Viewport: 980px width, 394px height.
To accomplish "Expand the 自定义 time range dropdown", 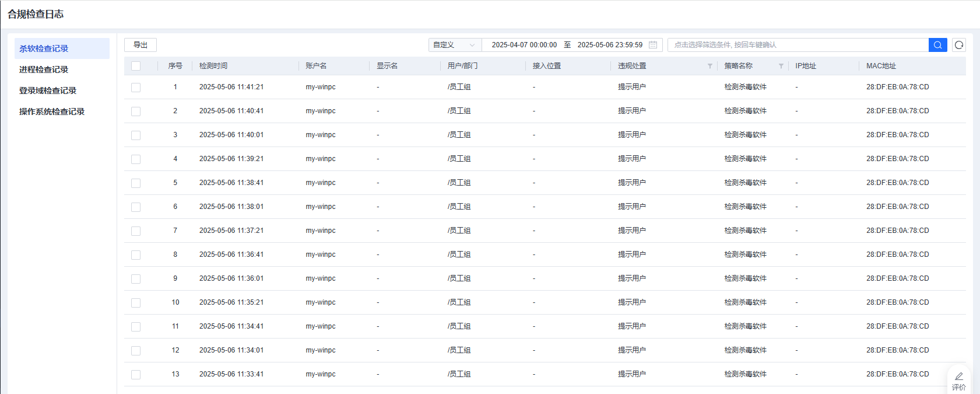I will [x=455, y=45].
